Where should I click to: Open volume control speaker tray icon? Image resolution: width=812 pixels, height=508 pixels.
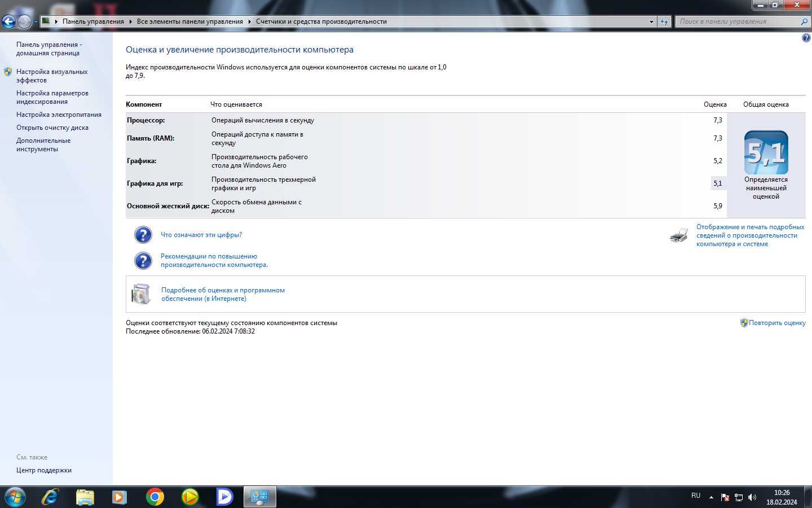coord(752,497)
